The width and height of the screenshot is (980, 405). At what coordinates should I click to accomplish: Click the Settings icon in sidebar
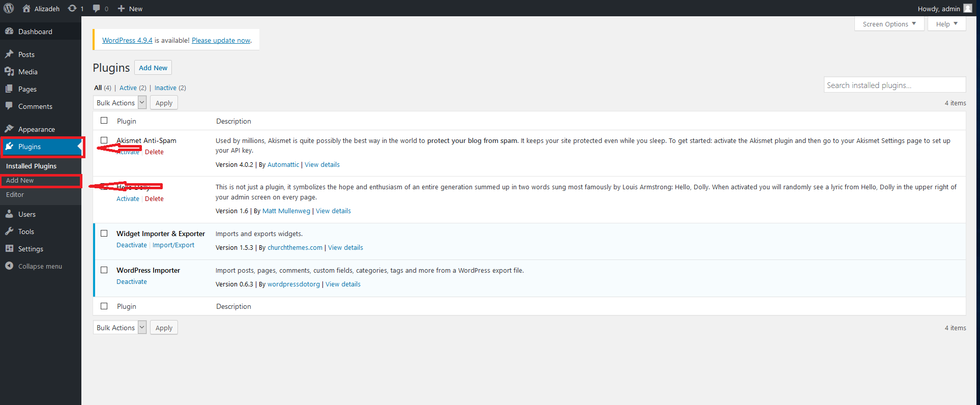(9, 249)
